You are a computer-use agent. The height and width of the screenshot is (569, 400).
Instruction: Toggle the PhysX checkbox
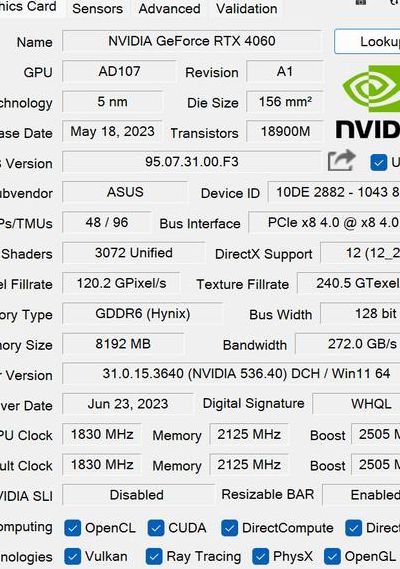(x=260, y=556)
